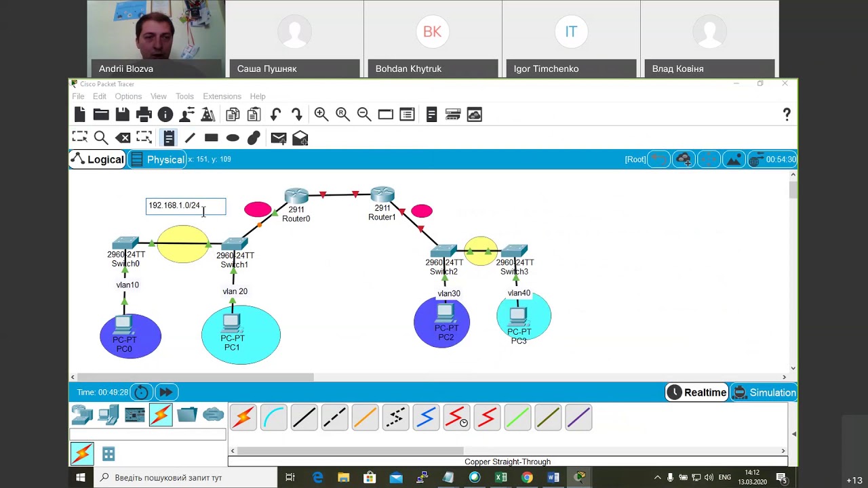Image resolution: width=868 pixels, height=488 pixels.
Task: Click the 192.168.1.0/24 note text field
Action: (186, 206)
